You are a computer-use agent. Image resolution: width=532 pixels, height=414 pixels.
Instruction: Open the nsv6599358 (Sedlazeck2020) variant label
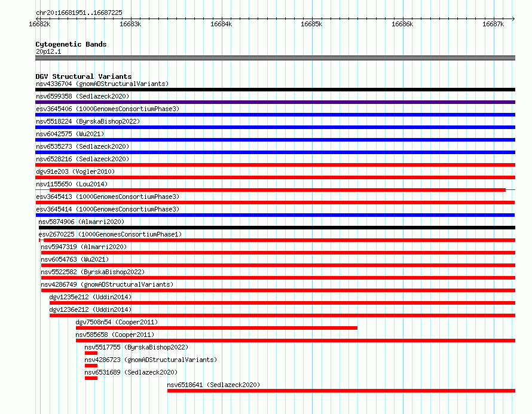pyautogui.click(x=82, y=96)
